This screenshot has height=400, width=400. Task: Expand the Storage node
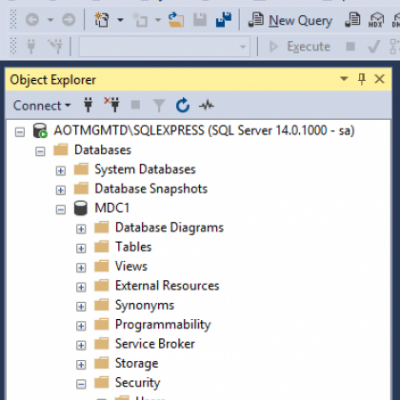pos(81,364)
